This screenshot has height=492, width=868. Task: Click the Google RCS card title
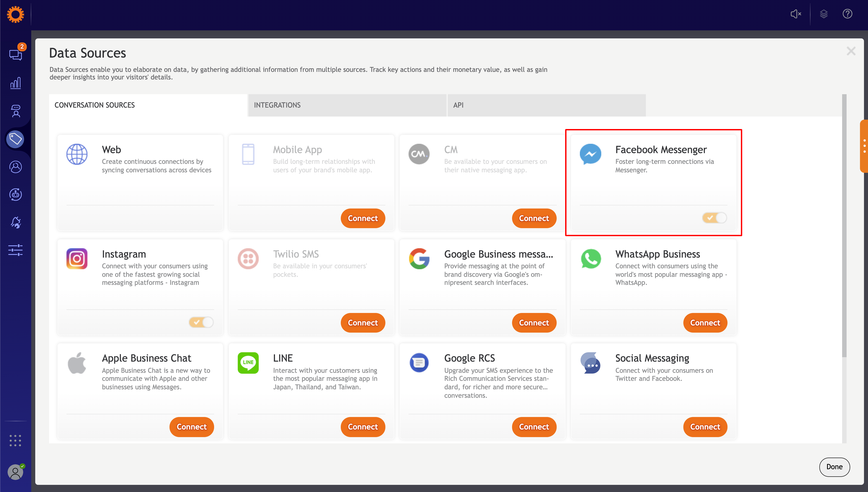point(469,358)
